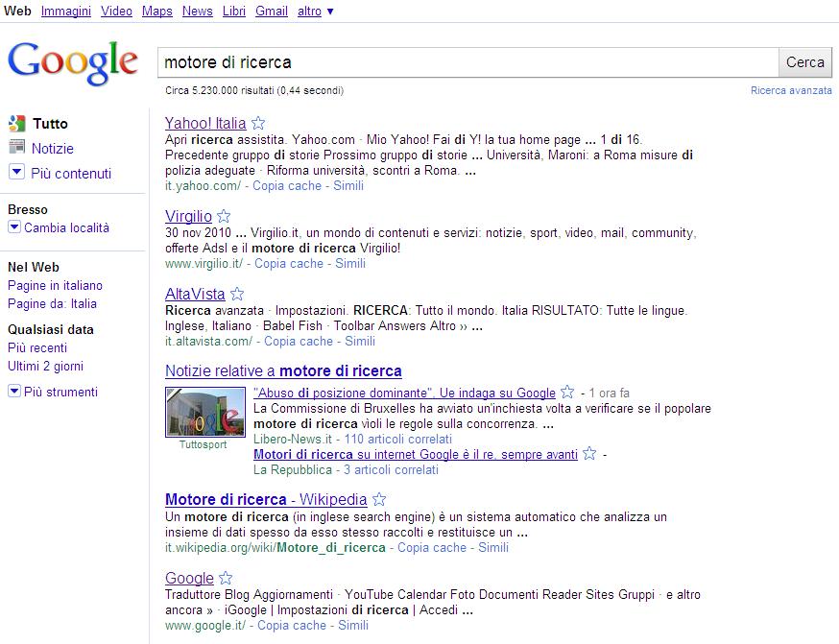Filter results by Più recenti
Viewport: 839px width, 644px height.
(x=36, y=347)
